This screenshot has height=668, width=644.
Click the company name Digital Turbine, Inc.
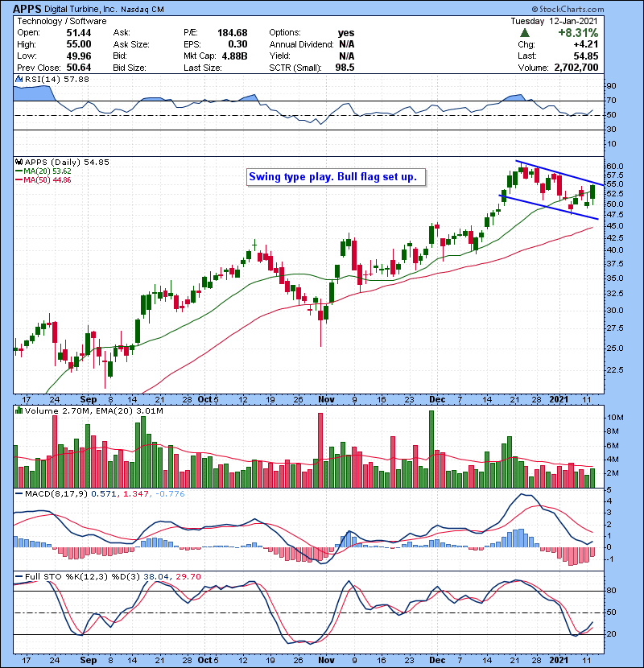coord(80,10)
